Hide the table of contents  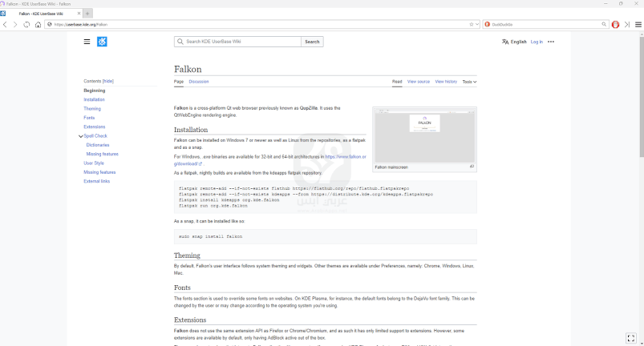(108, 81)
